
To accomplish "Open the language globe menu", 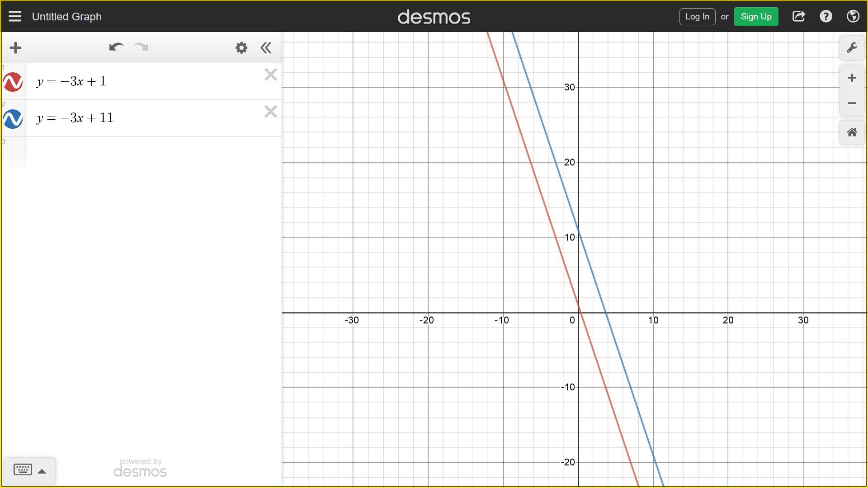I will 853,17.
